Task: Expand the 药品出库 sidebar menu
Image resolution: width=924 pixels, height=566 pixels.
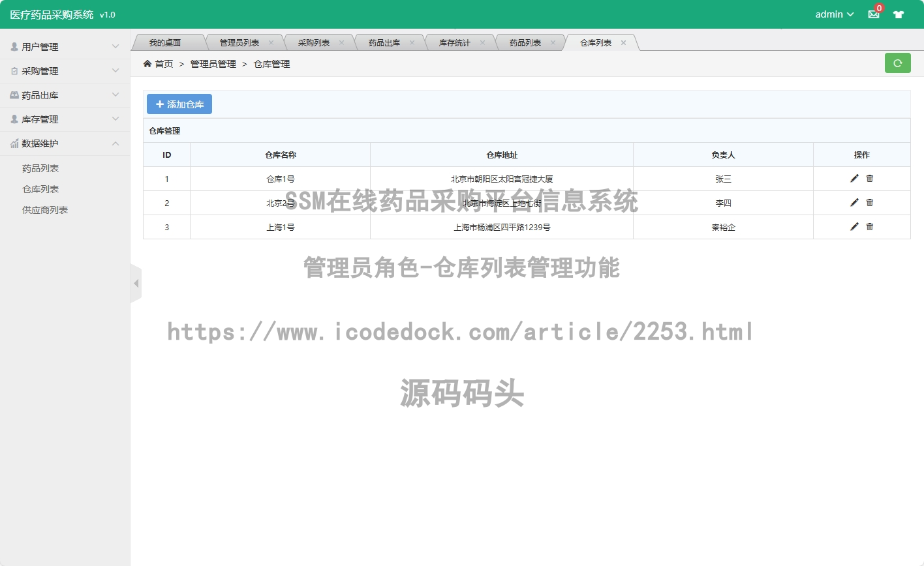Action: pyautogui.click(x=65, y=95)
